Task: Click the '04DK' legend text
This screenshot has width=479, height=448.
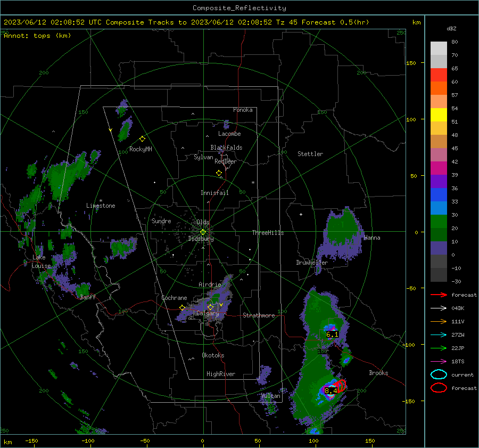Action: pos(458,308)
